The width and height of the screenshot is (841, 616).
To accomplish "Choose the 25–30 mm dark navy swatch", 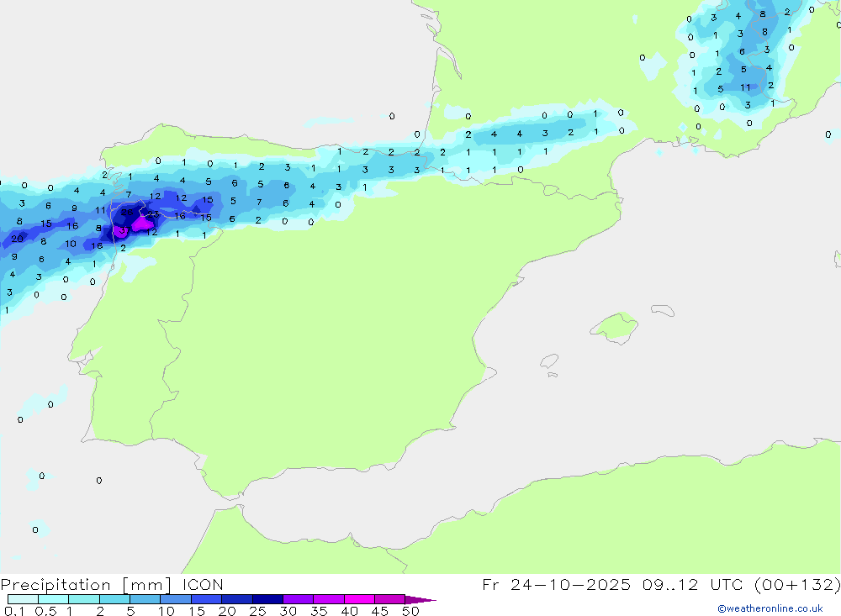I will point(267,599).
